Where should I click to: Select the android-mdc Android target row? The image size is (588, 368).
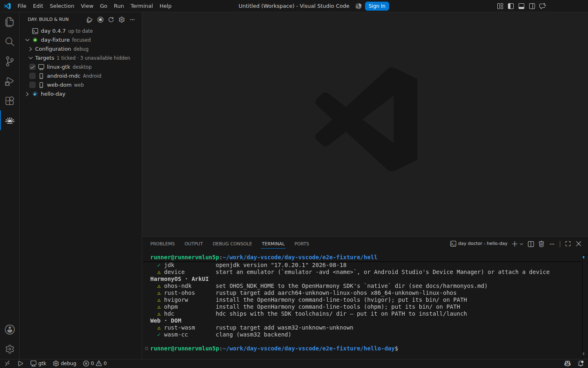[x=80, y=76]
